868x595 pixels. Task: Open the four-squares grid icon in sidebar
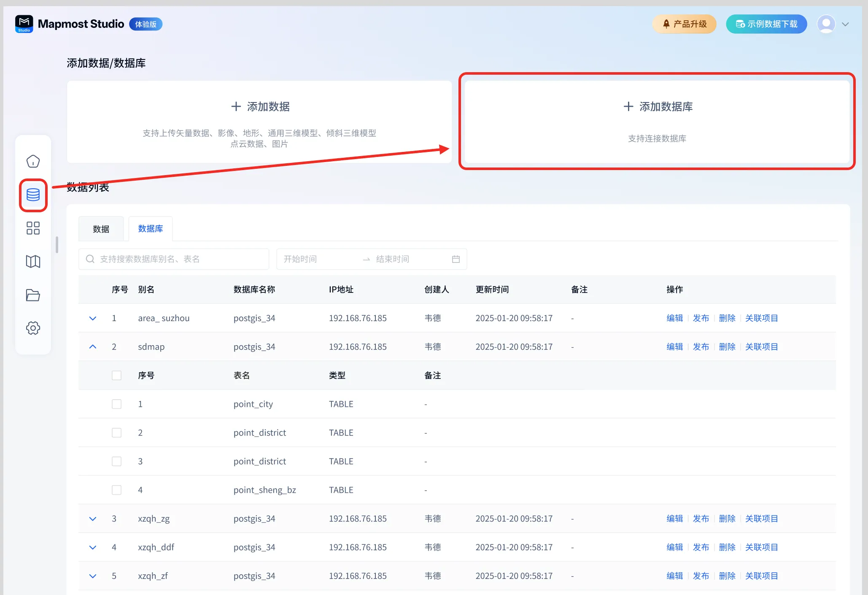(x=33, y=228)
